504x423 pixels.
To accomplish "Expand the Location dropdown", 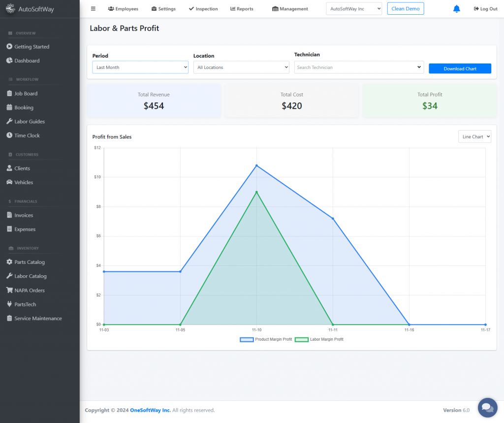I will 241,67.
